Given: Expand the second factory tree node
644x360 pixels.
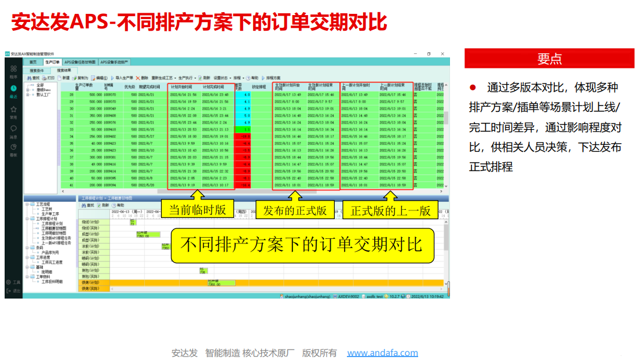Looking at the screenshot, I should point(28,90).
